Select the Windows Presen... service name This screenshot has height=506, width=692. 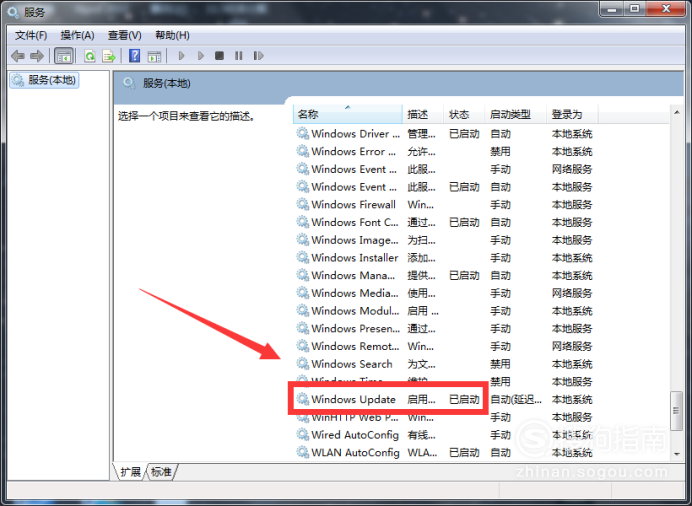click(355, 328)
